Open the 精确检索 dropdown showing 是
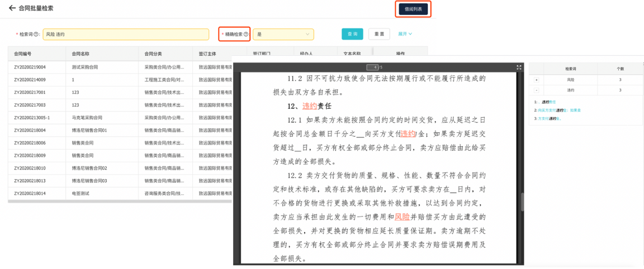Viewport: 644px width, 269px height. [283, 35]
